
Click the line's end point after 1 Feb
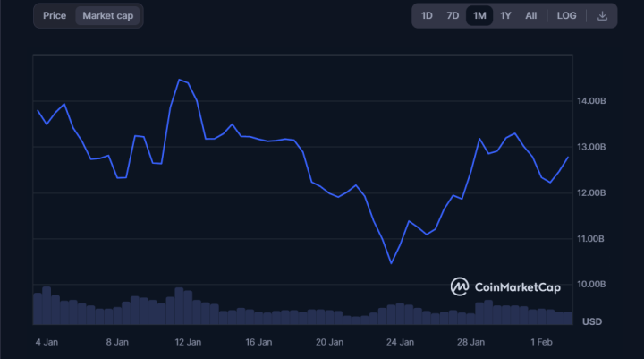pyautogui.click(x=568, y=157)
